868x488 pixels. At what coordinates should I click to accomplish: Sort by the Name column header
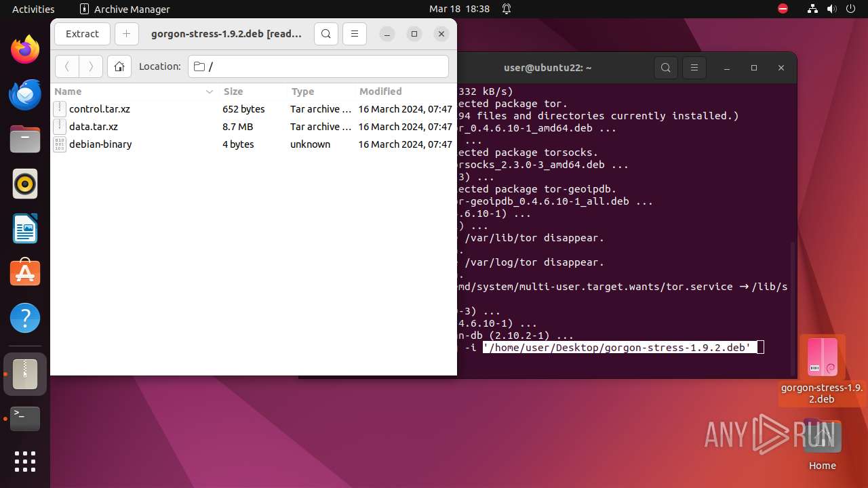pyautogui.click(x=134, y=91)
